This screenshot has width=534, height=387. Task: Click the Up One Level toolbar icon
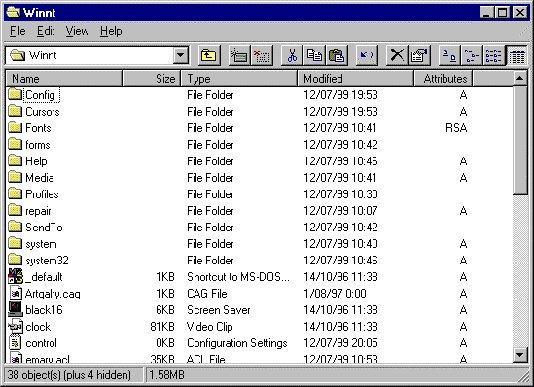209,55
